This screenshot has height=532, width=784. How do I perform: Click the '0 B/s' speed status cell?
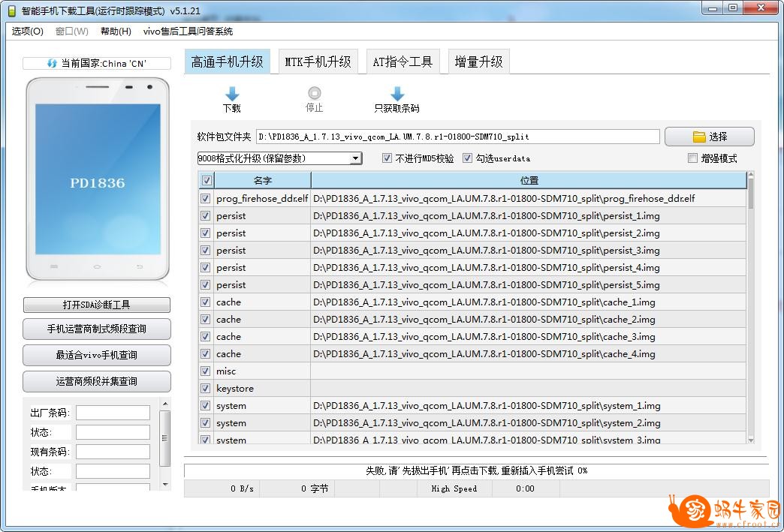coord(222,488)
